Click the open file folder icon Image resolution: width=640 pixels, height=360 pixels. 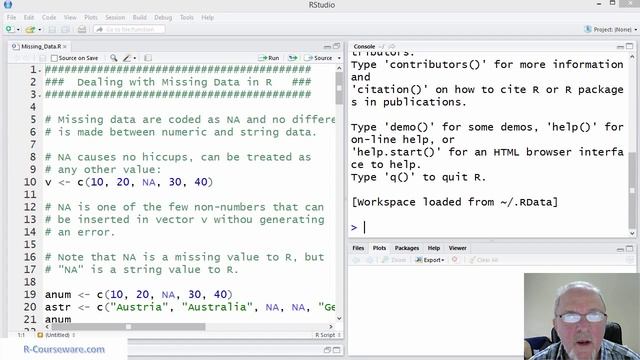coord(30,29)
